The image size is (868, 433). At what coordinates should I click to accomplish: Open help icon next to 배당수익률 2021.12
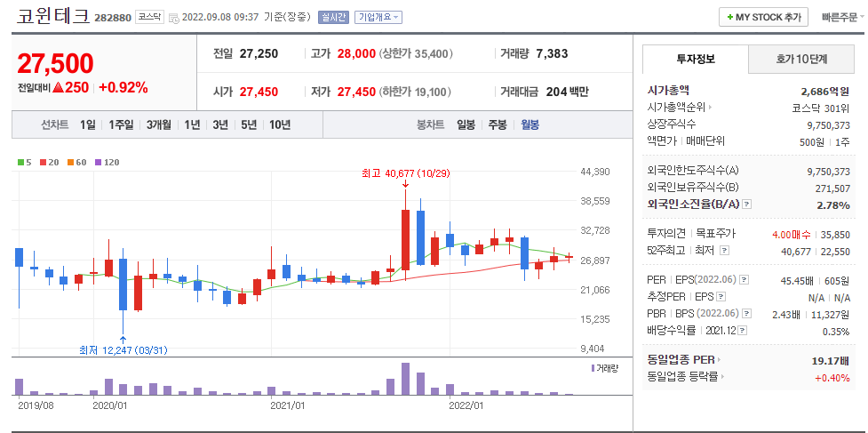point(743,331)
